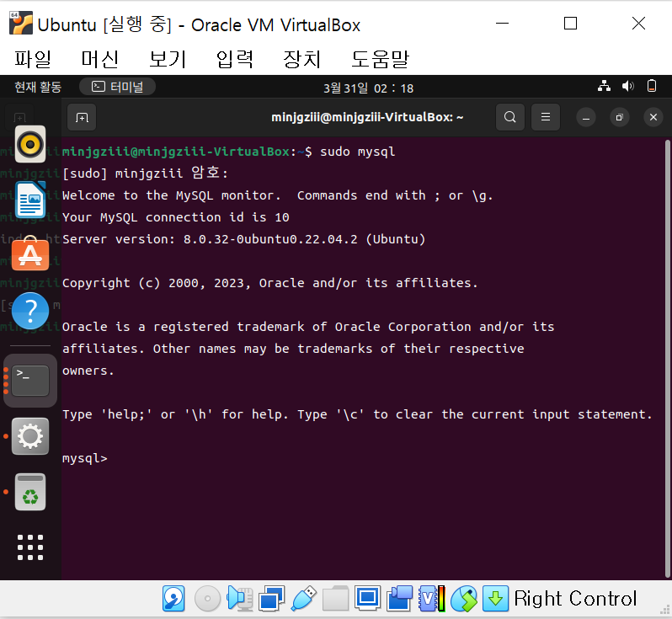
Task: Click the terminal title minjgziii@minjgziii-VirtualBox
Action: 367,117
